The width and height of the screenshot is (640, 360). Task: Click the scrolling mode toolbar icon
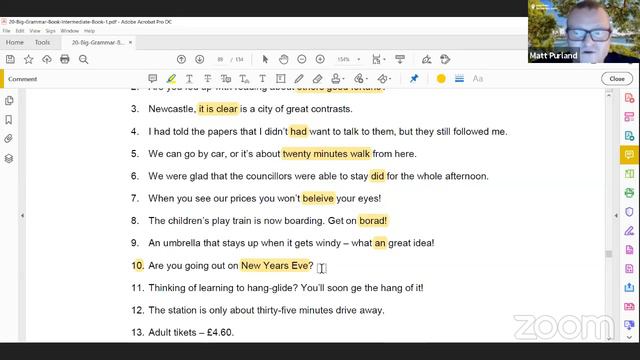coord(400,59)
